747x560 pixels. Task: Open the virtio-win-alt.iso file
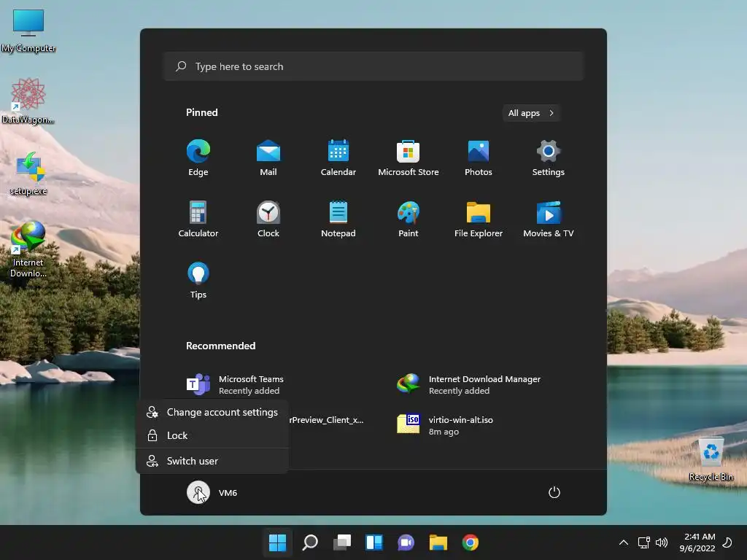click(445, 425)
